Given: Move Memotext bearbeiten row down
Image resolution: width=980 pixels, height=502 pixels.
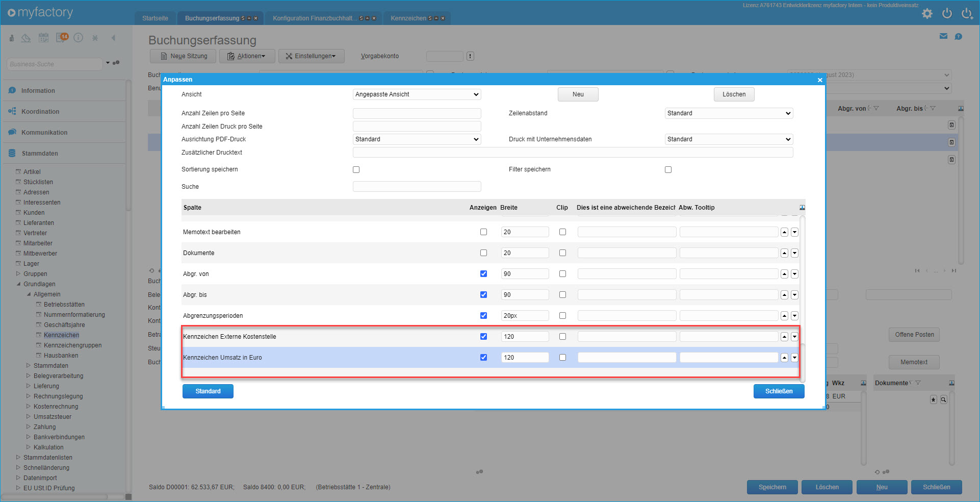Looking at the screenshot, I should point(794,232).
